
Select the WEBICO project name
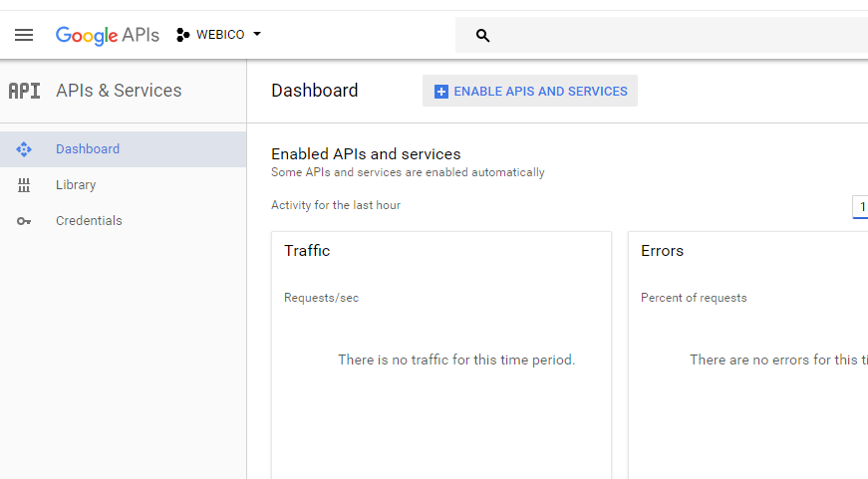pos(220,35)
